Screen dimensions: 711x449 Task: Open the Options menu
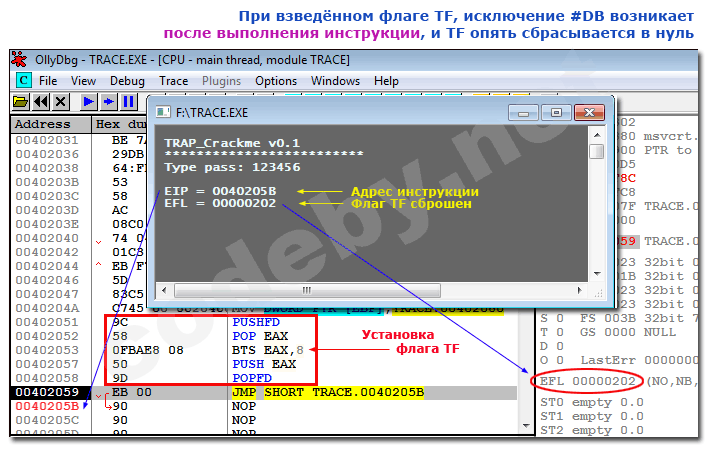click(x=276, y=81)
